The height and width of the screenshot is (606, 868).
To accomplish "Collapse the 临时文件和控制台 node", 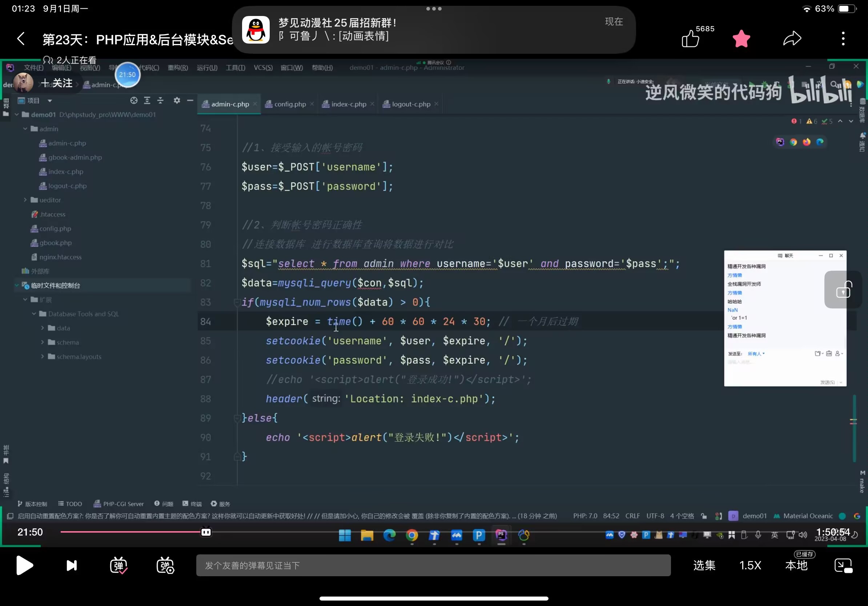I will coord(17,285).
